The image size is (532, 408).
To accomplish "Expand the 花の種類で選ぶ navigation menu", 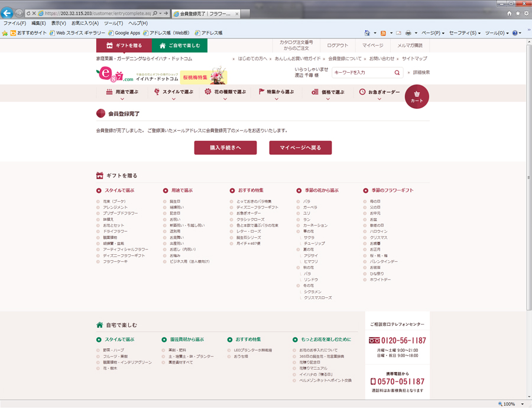I will (225, 92).
